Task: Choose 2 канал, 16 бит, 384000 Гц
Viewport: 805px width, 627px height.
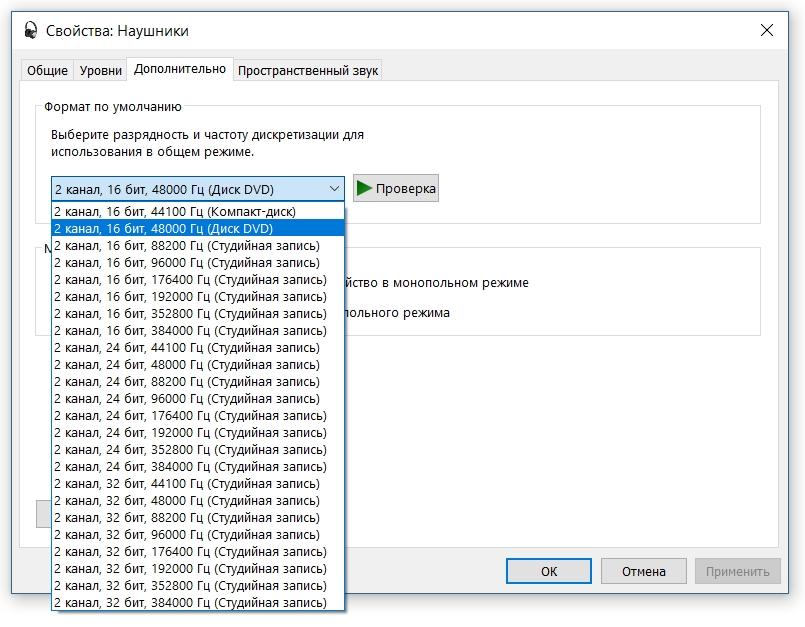Action: [198, 330]
